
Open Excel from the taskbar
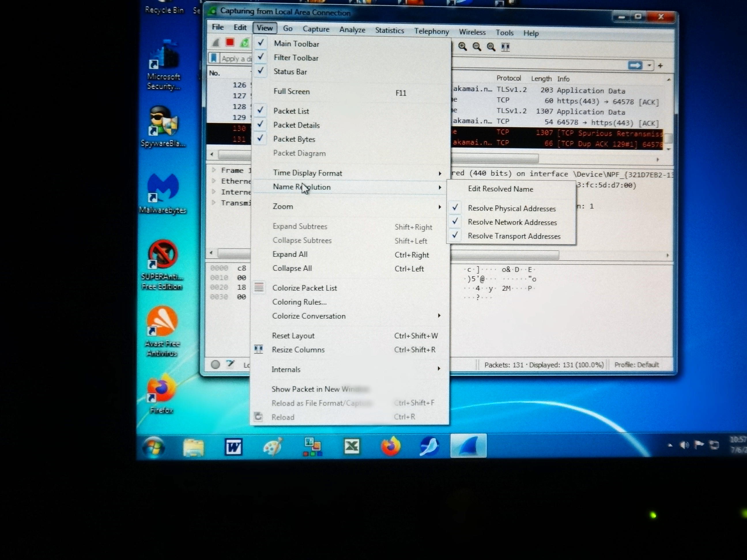352,446
